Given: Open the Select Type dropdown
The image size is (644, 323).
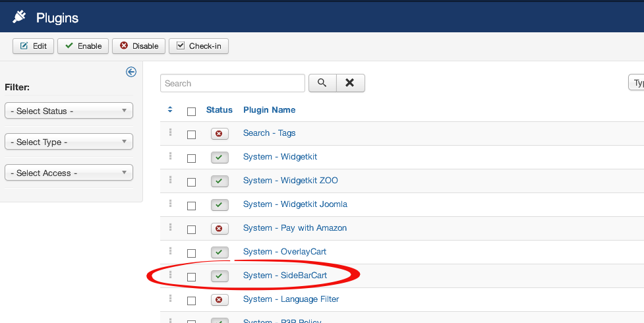Looking at the screenshot, I should point(69,142).
